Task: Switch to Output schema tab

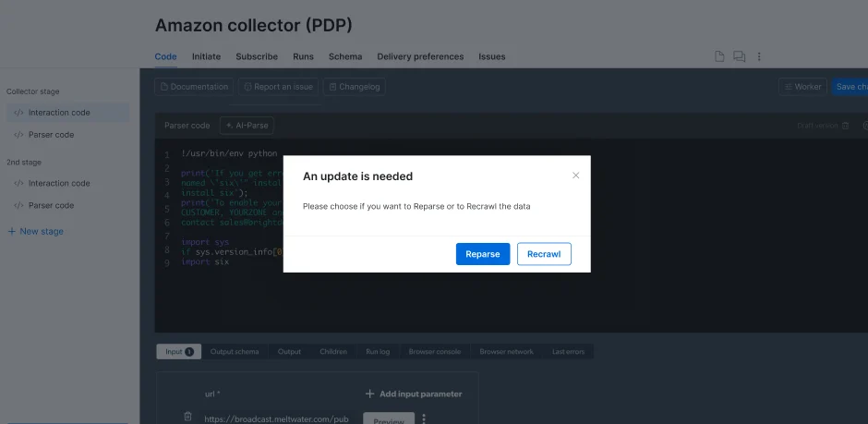Action: point(235,352)
